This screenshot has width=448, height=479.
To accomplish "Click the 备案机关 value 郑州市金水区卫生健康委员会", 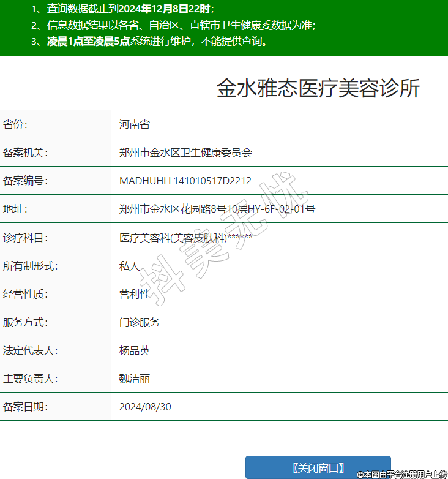I will click(185, 153).
